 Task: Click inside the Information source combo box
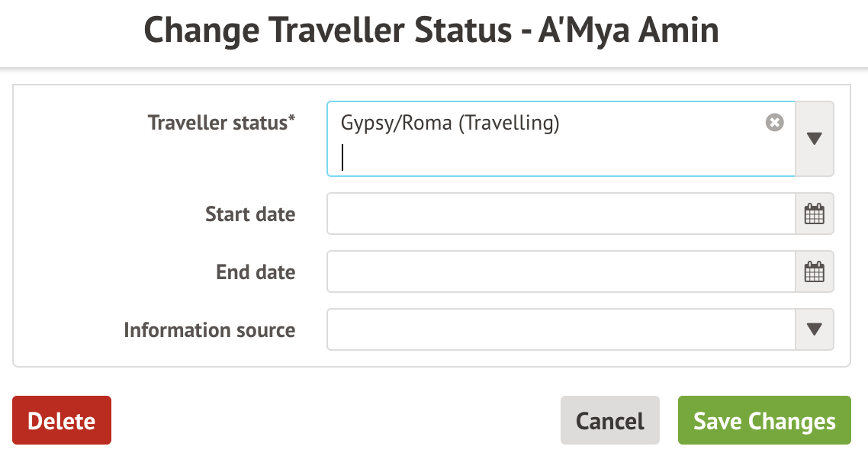tap(561, 329)
